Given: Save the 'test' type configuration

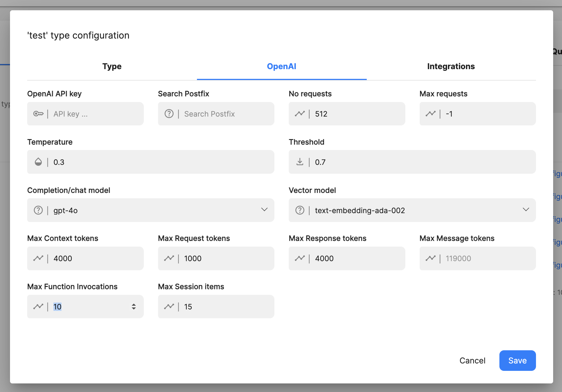Looking at the screenshot, I should point(517,361).
